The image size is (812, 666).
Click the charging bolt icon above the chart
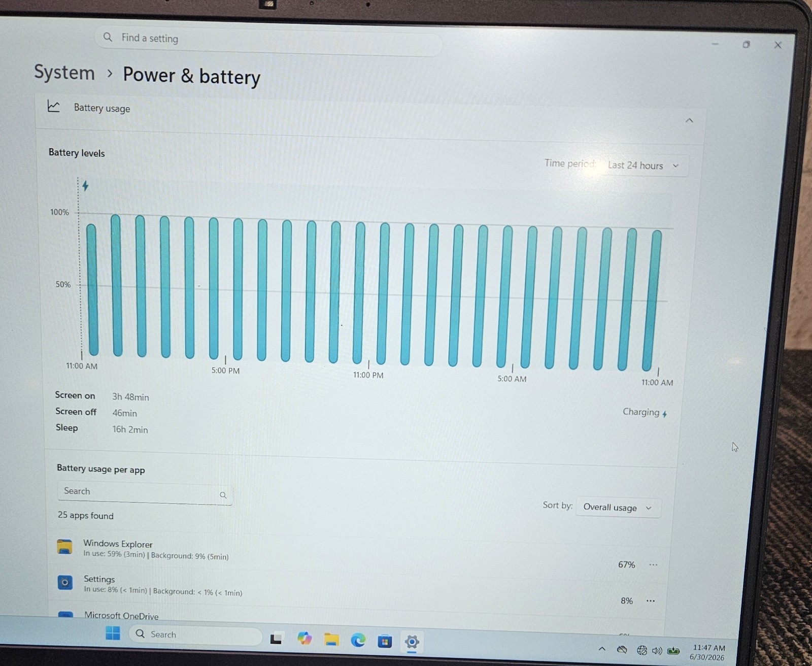pyautogui.click(x=85, y=186)
